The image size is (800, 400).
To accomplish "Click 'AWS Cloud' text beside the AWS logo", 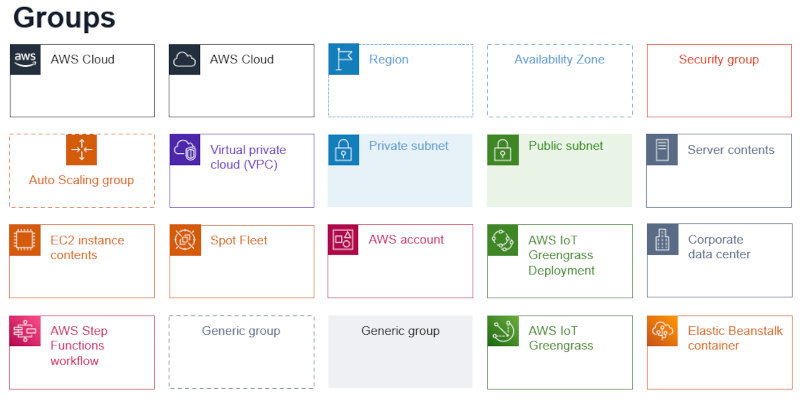I will 82,60.
